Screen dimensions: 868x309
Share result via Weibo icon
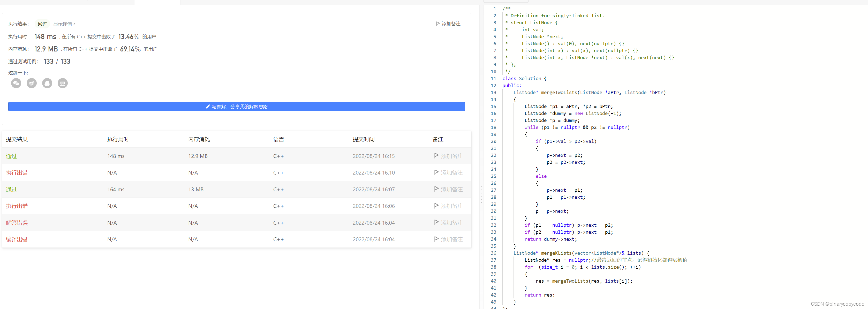pyautogui.click(x=32, y=83)
